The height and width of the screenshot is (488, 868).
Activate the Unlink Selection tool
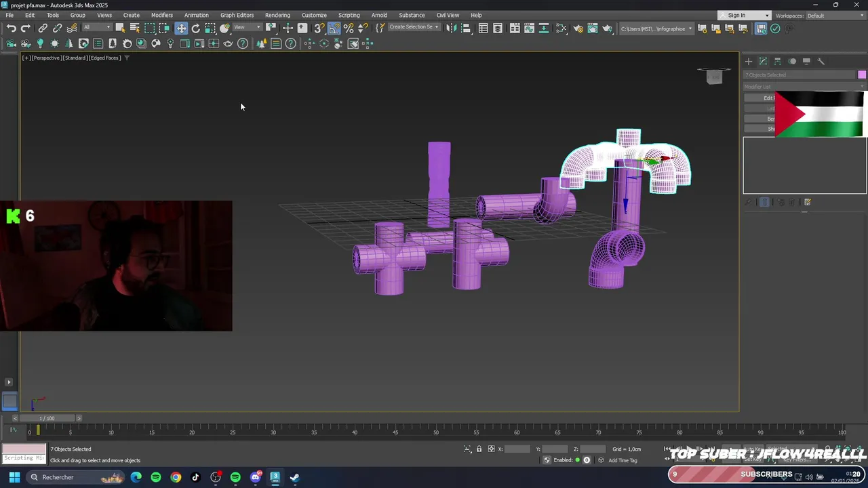57,28
